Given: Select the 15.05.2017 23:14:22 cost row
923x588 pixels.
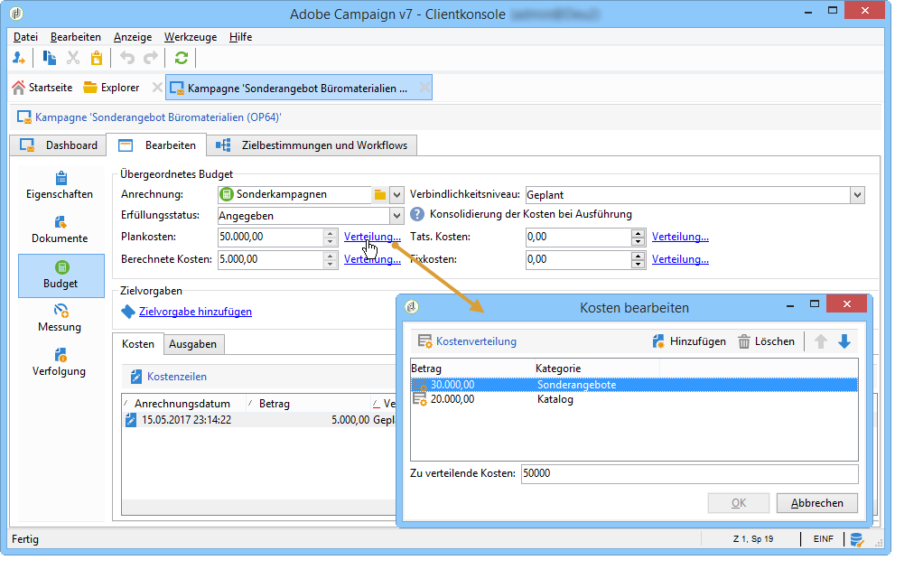Looking at the screenshot, I should pyautogui.click(x=259, y=420).
